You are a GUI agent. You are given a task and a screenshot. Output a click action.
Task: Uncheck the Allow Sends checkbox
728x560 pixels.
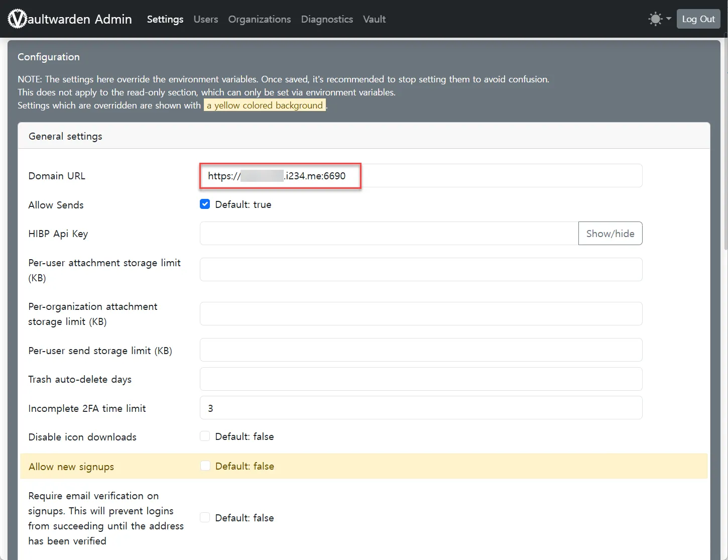[x=205, y=204]
